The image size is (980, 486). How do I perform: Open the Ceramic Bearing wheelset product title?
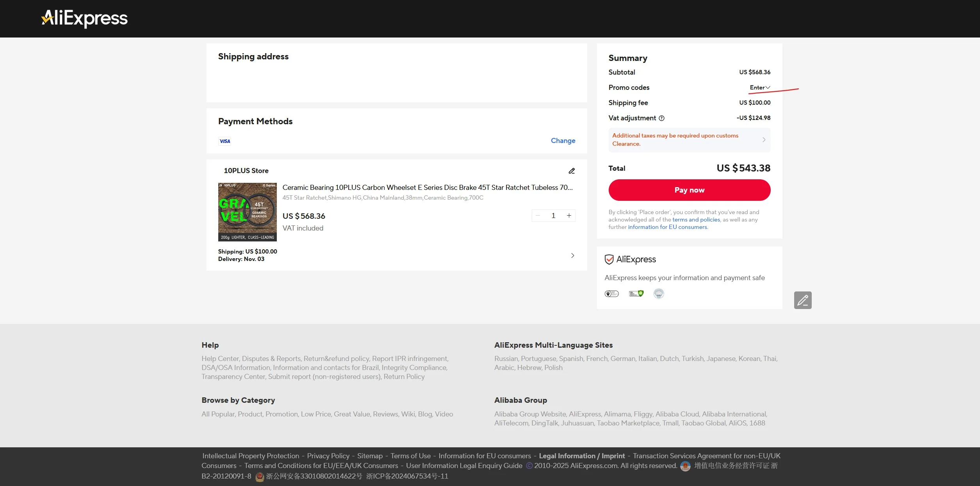coord(428,188)
